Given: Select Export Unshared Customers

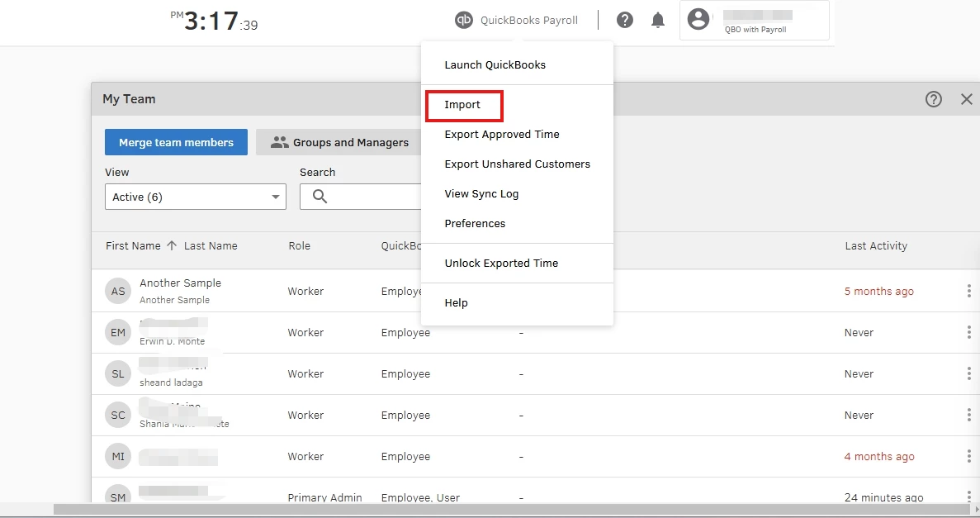Looking at the screenshot, I should [x=518, y=164].
